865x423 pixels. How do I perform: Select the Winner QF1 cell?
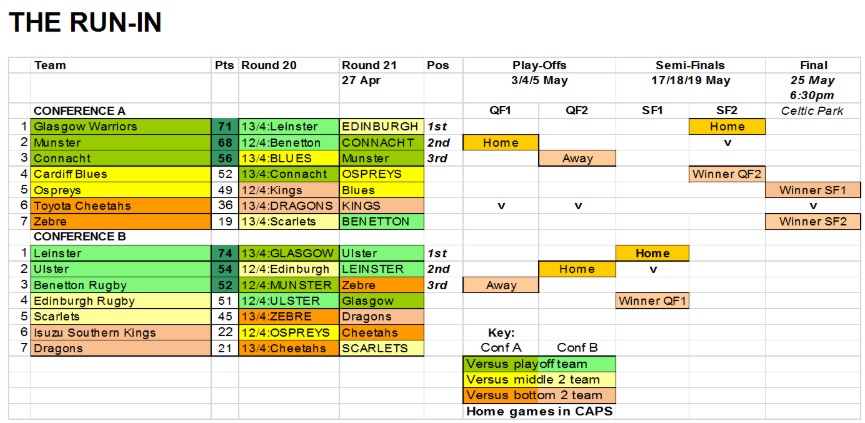(653, 301)
